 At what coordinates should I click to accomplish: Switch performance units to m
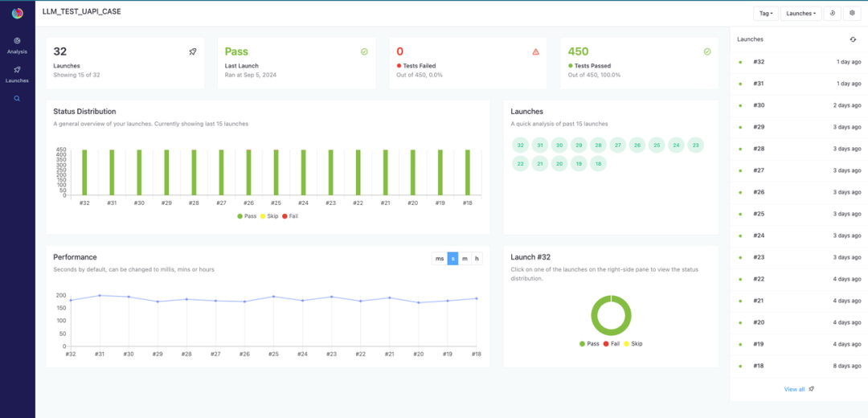point(465,259)
